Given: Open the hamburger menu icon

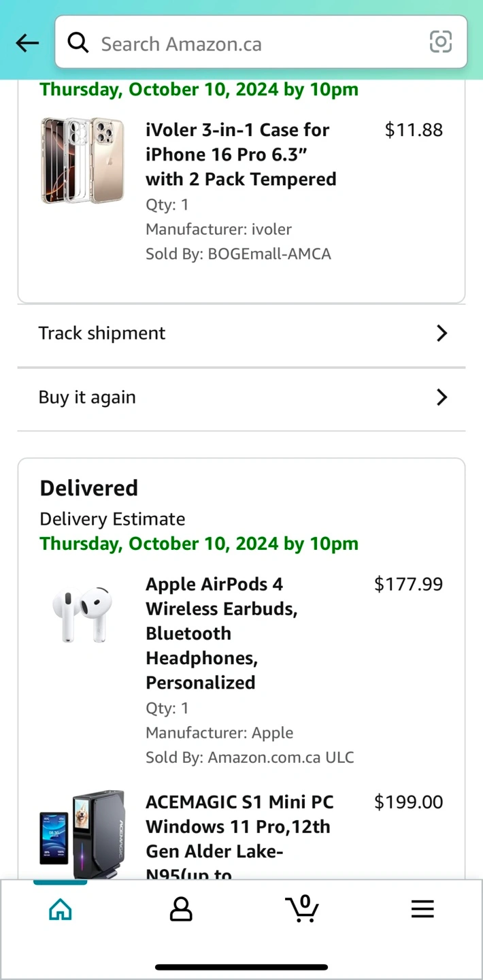Looking at the screenshot, I should coord(422,909).
